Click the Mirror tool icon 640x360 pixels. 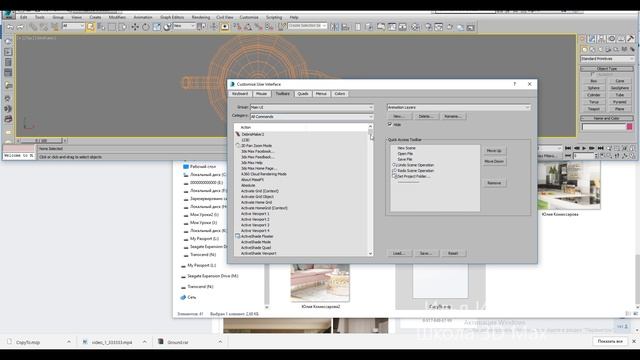(335, 27)
